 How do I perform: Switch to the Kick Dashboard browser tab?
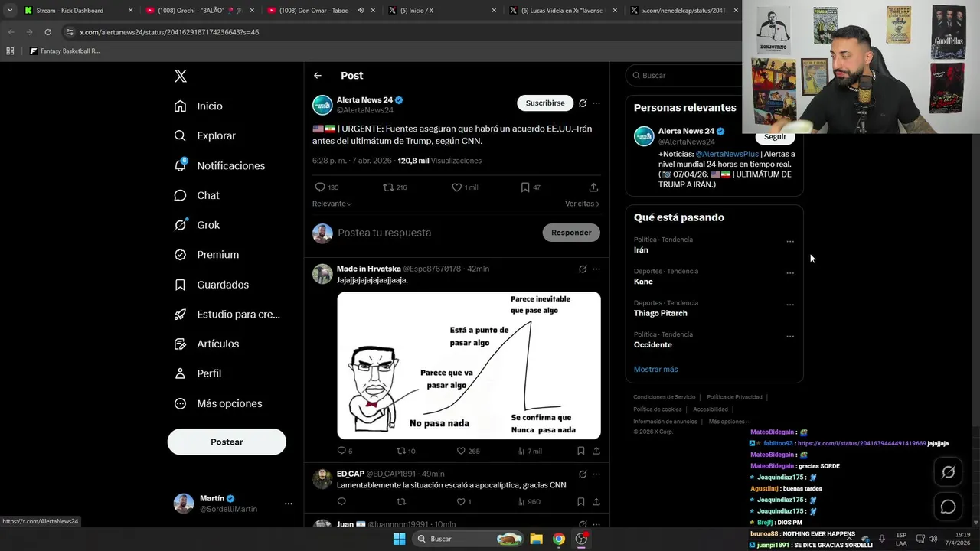[x=78, y=11]
